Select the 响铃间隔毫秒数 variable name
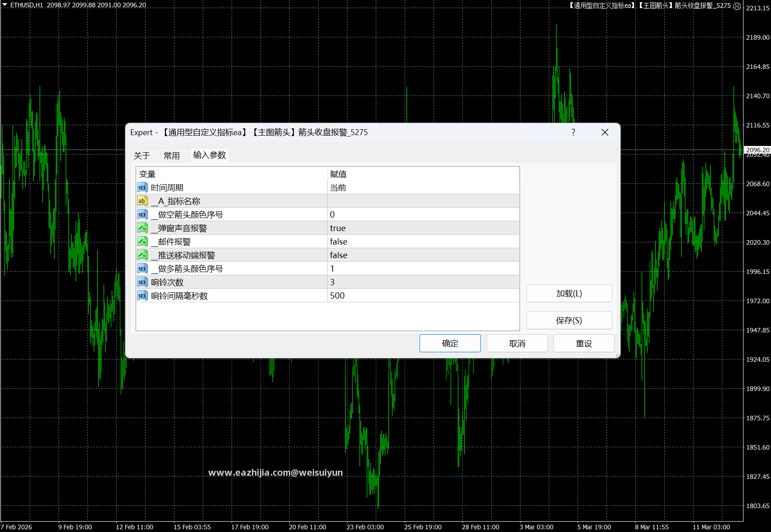This screenshot has width=771, height=532. 179,296
